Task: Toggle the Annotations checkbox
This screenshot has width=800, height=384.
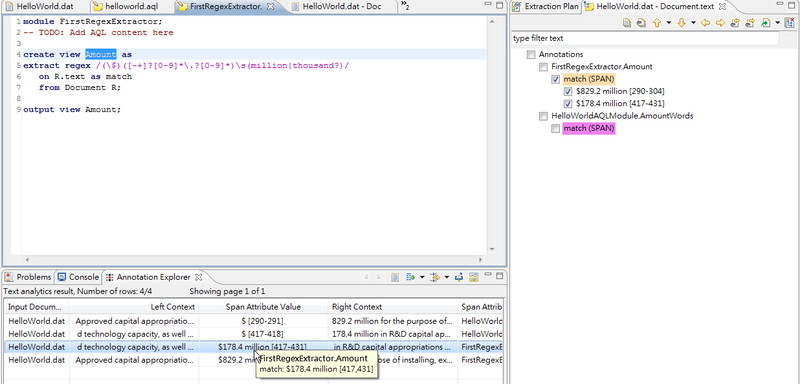Action: coord(531,54)
